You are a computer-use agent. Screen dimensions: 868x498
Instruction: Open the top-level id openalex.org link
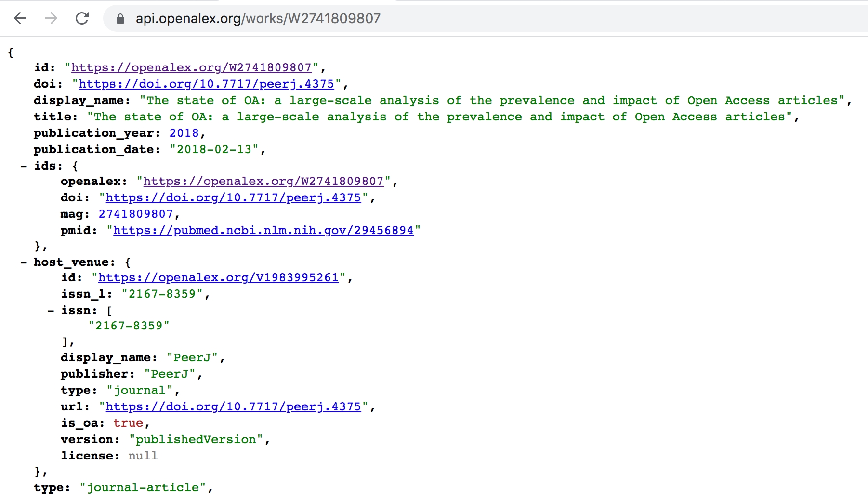[191, 67]
